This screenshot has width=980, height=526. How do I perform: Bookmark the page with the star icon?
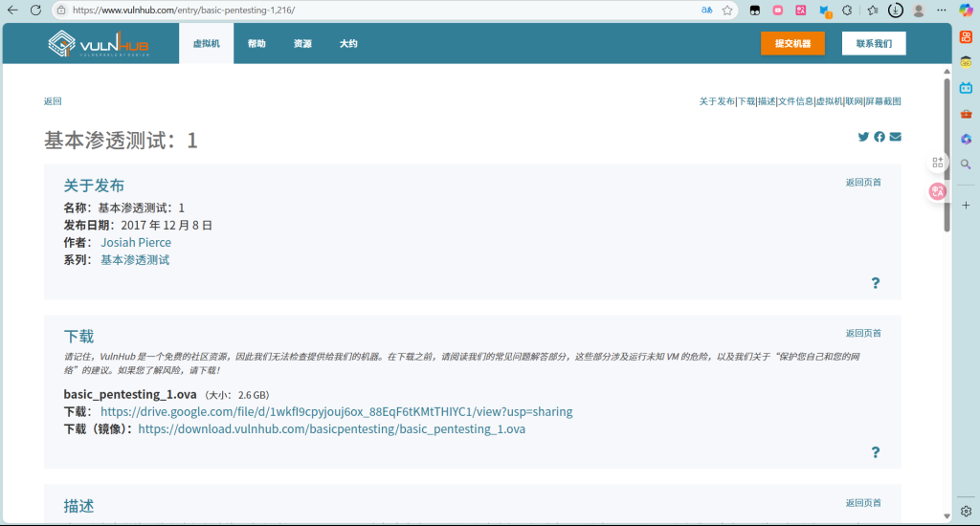(x=727, y=11)
